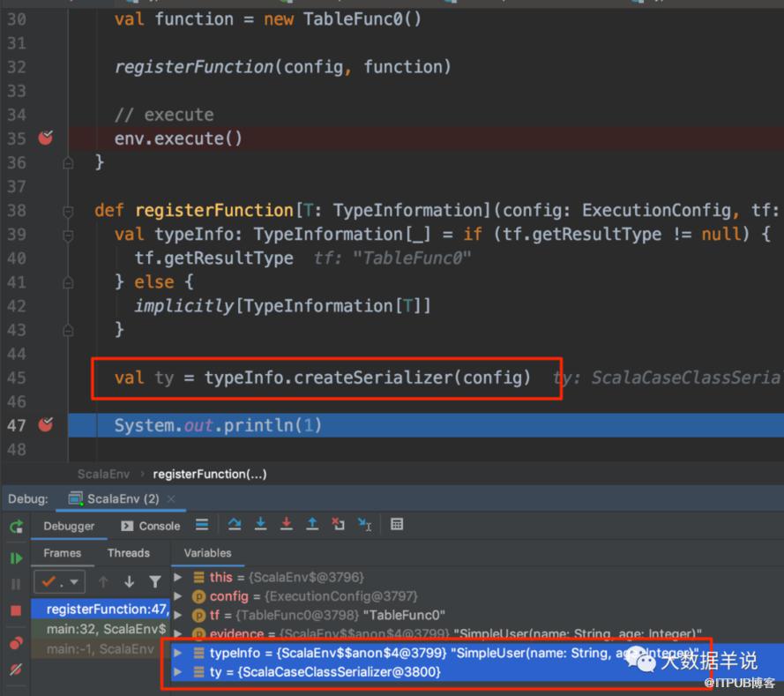This screenshot has width=784, height=696.
Task: Open the Frames tab
Action: click(63, 553)
